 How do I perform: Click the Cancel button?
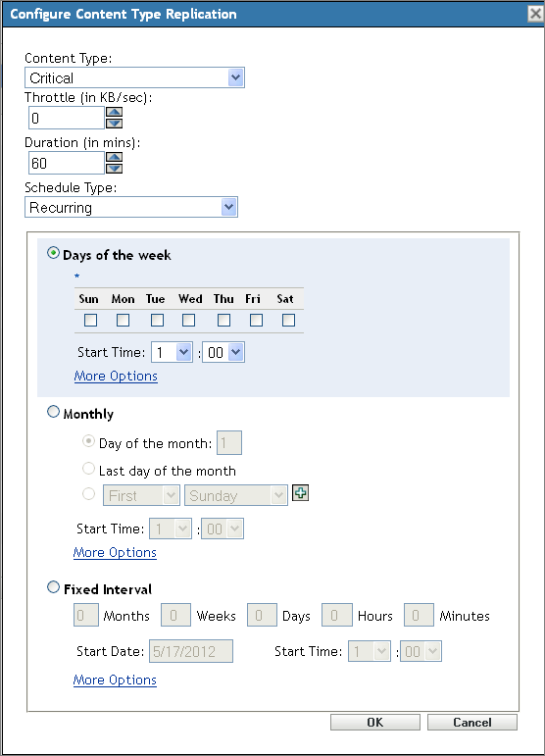click(x=472, y=723)
